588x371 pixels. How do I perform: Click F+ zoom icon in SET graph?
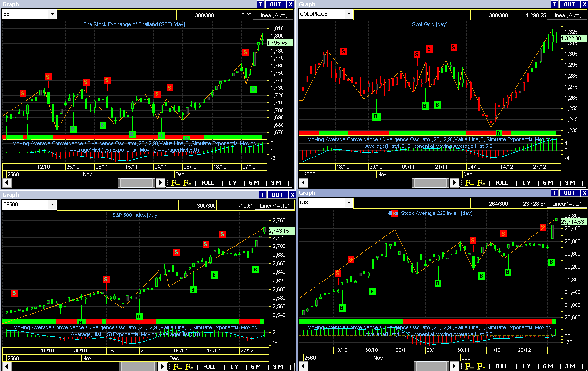174,183
